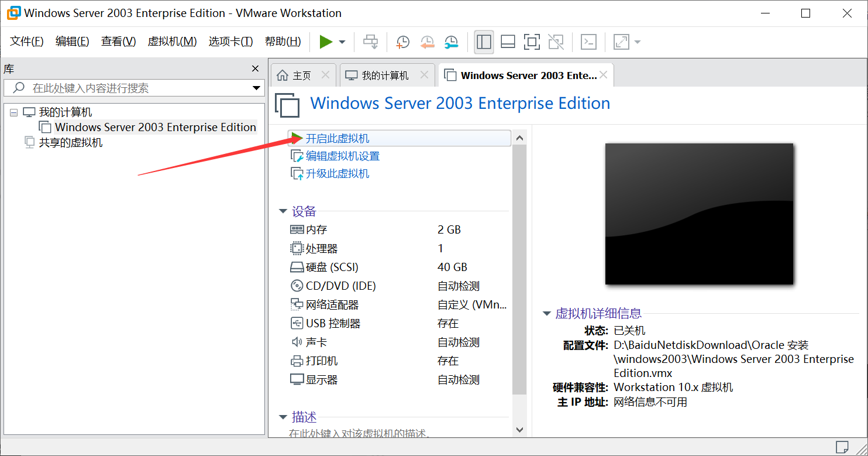The width and height of the screenshot is (868, 456).
Task: Click the 2 GB memory value
Action: (449, 229)
